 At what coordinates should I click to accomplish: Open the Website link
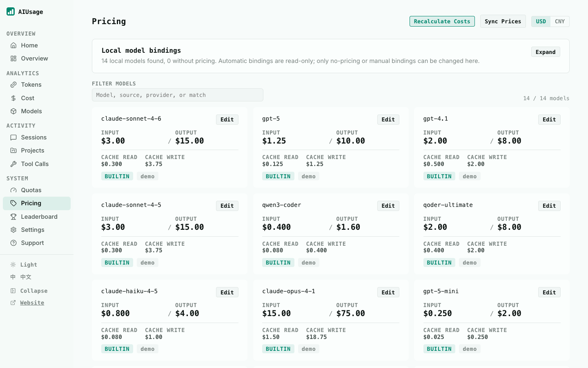click(x=32, y=303)
